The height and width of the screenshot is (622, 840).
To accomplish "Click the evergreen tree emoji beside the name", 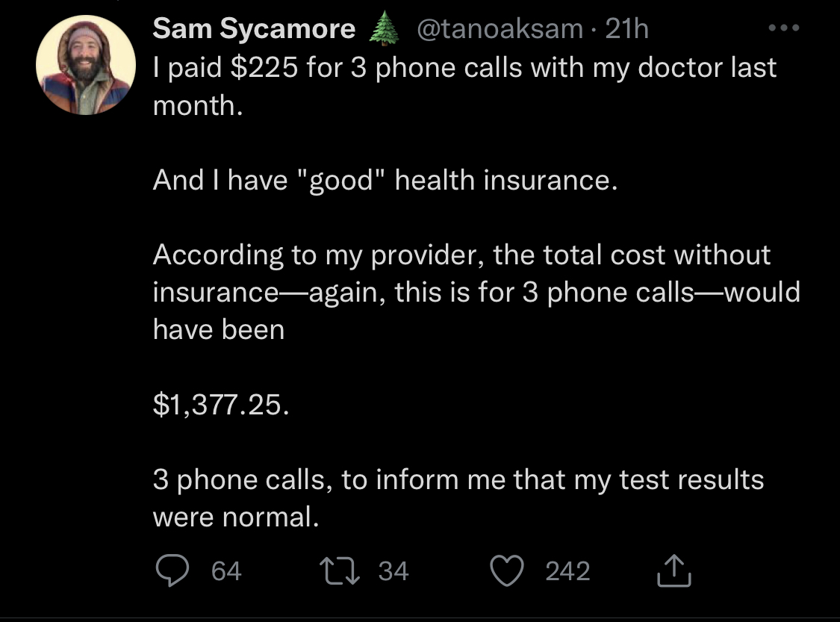I will click(381, 30).
